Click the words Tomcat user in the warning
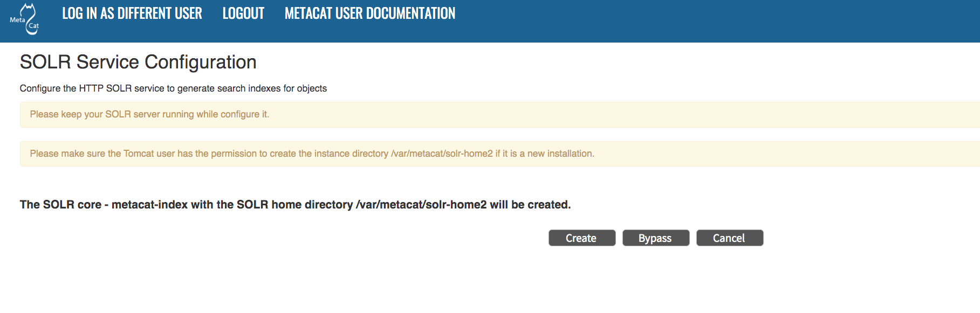980x313 pixels. coord(149,154)
